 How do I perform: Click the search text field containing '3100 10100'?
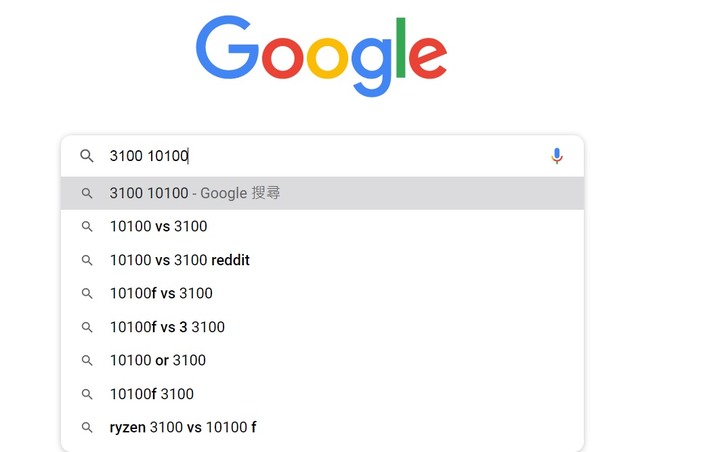pos(321,156)
